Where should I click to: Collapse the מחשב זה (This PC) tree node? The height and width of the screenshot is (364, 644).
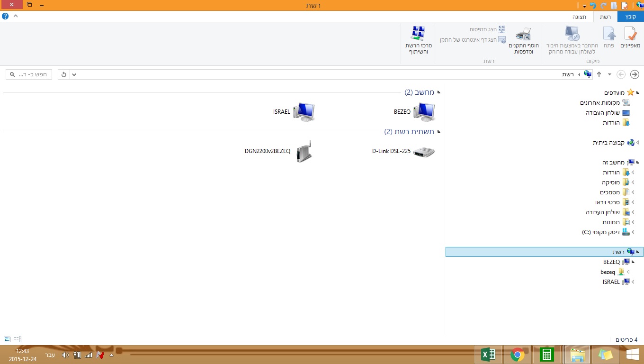point(638,162)
